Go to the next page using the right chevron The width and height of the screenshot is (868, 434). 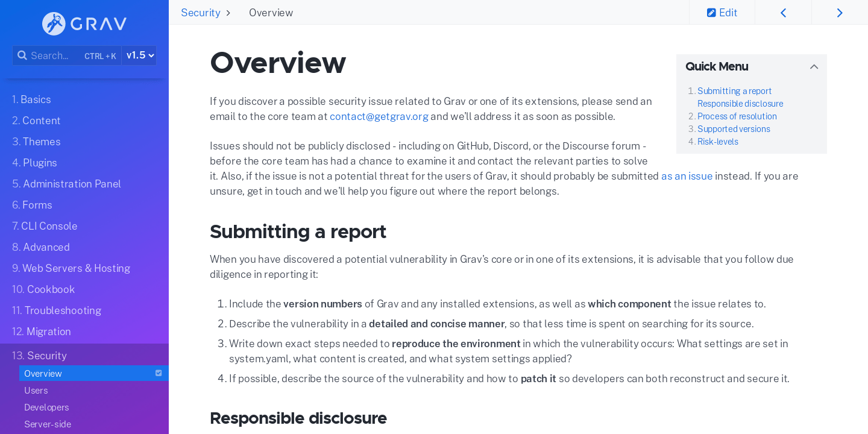(x=840, y=12)
